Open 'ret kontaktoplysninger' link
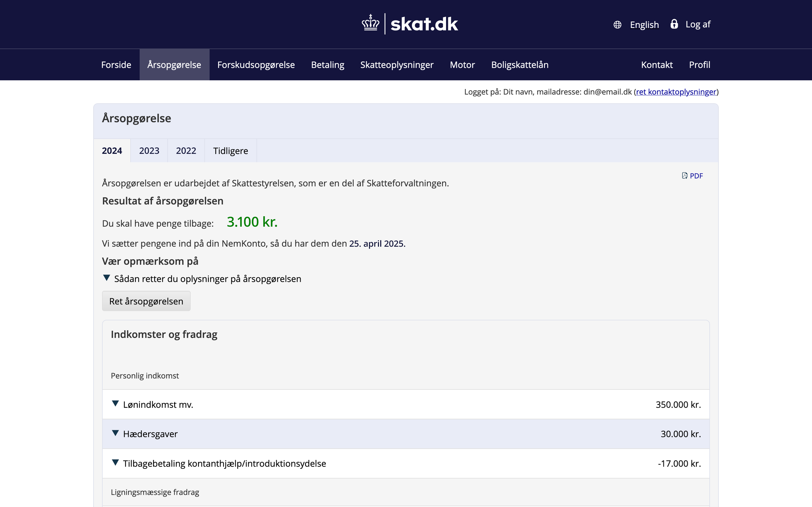This screenshot has width=812, height=507. click(676, 92)
